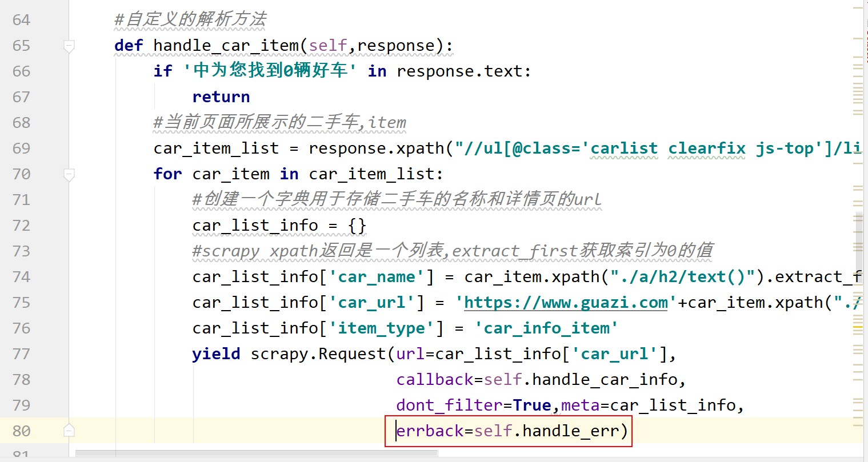Click the 'yield' keyword on line 77
The width and height of the screenshot is (868, 462).
tap(216, 354)
